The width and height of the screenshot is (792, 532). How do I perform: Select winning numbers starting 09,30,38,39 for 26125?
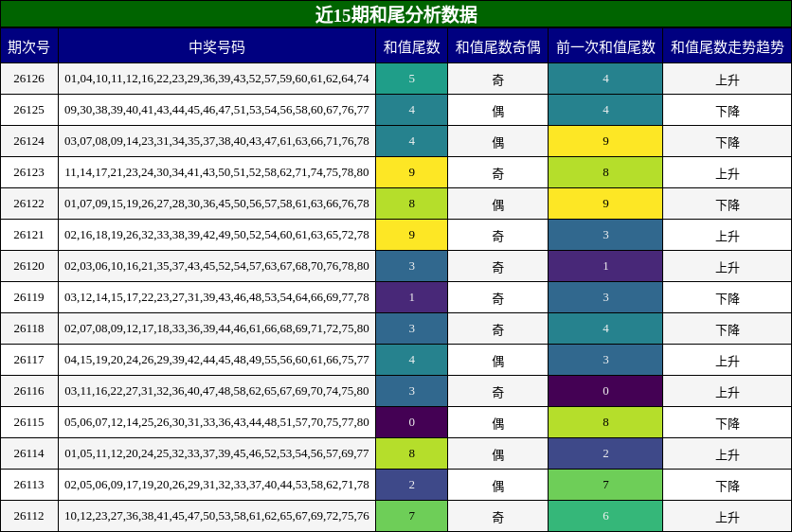pyautogui.click(x=217, y=110)
